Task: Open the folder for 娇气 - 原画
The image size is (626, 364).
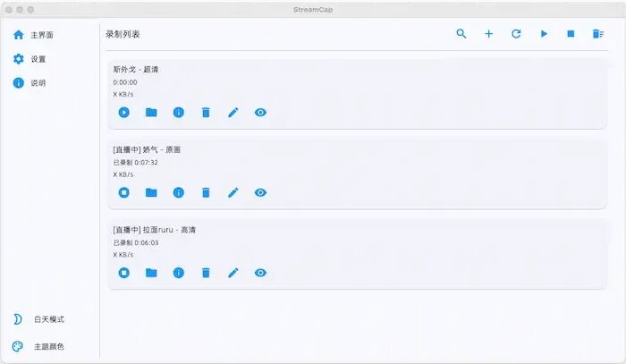Action: 151,193
